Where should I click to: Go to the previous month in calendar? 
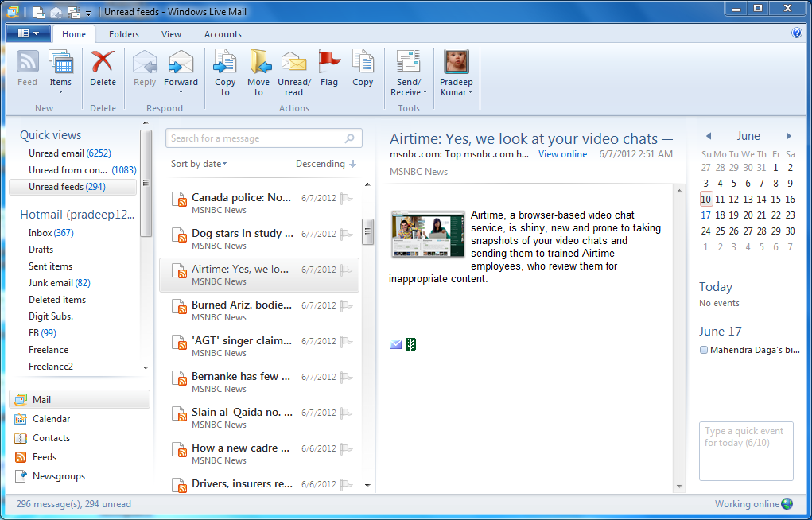point(709,136)
